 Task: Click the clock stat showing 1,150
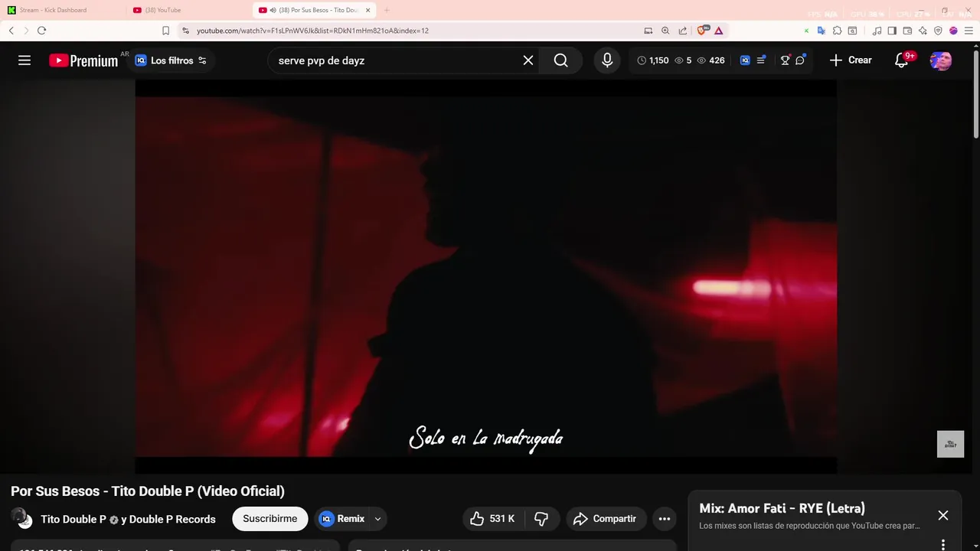coord(653,60)
